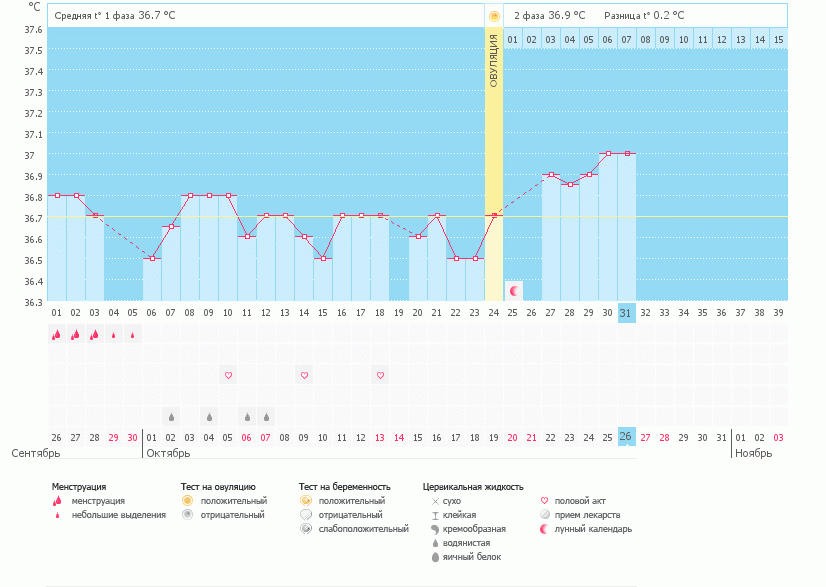The height and width of the screenshot is (587, 826).
Task: Click the menstruation icon on cycle day 01
Action: tap(57, 335)
